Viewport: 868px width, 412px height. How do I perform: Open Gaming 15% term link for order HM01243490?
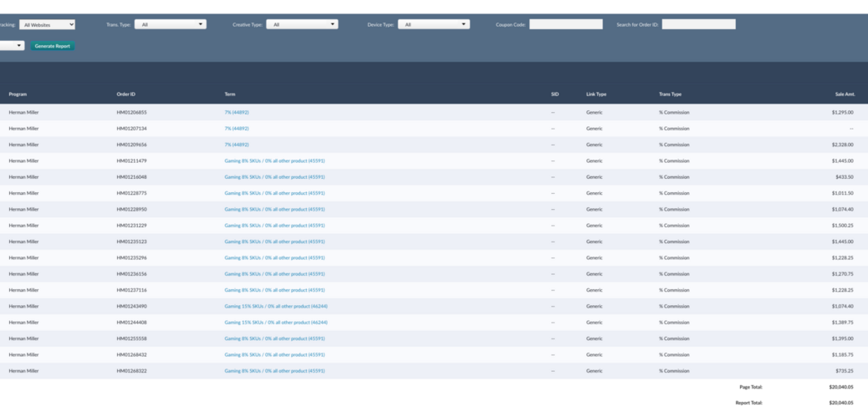(276, 306)
